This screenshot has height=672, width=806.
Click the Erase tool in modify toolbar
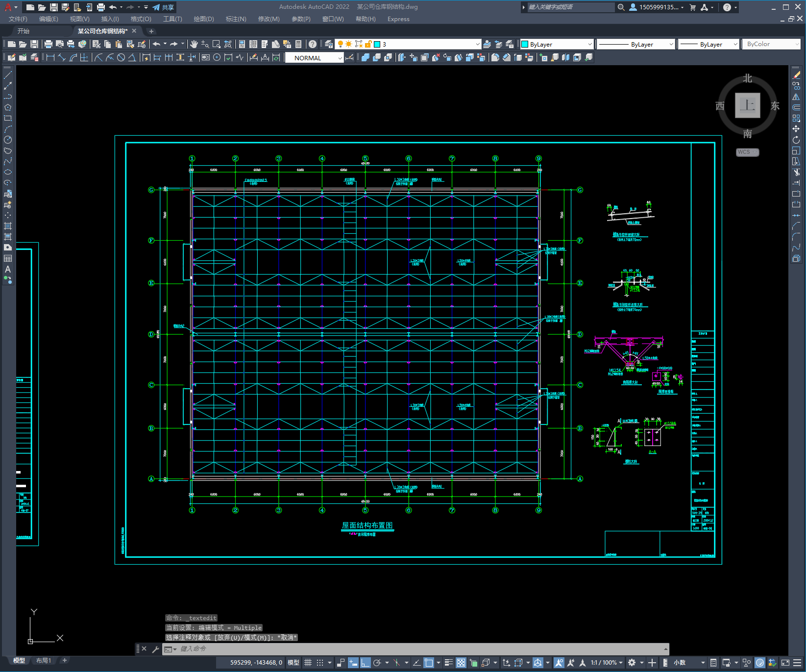(x=796, y=75)
